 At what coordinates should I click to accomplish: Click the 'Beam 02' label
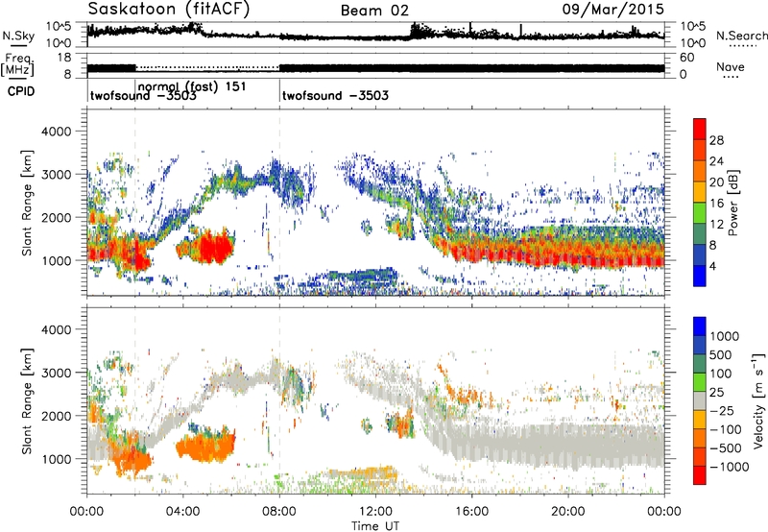click(374, 11)
